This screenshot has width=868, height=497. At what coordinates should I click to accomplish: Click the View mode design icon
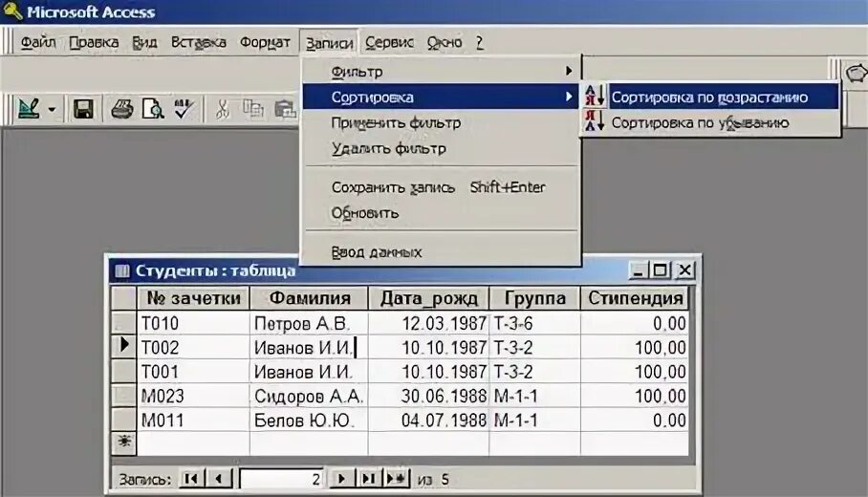click(30, 109)
